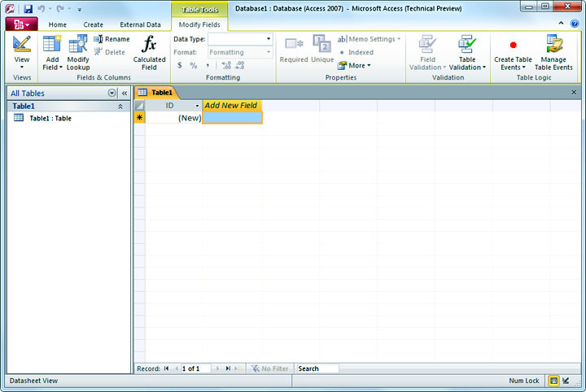
Task: Toggle the Indexed property
Action: click(356, 52)
